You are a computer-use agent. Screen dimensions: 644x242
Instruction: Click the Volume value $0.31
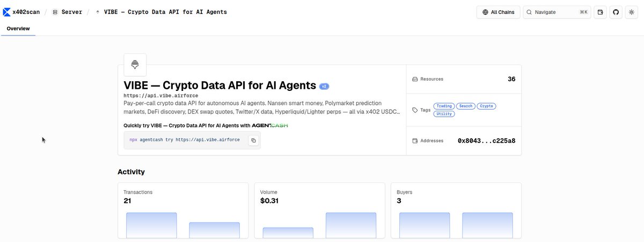[269, 201]
